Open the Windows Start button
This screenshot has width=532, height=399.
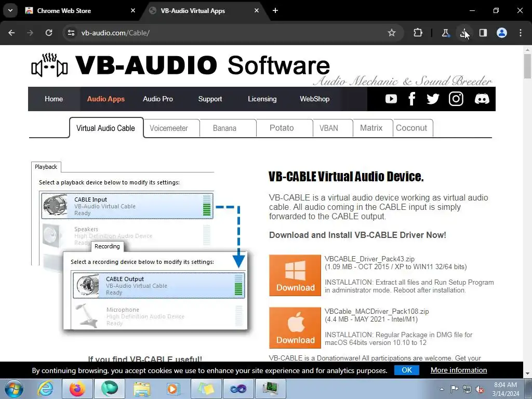click(x=14, y=389)
